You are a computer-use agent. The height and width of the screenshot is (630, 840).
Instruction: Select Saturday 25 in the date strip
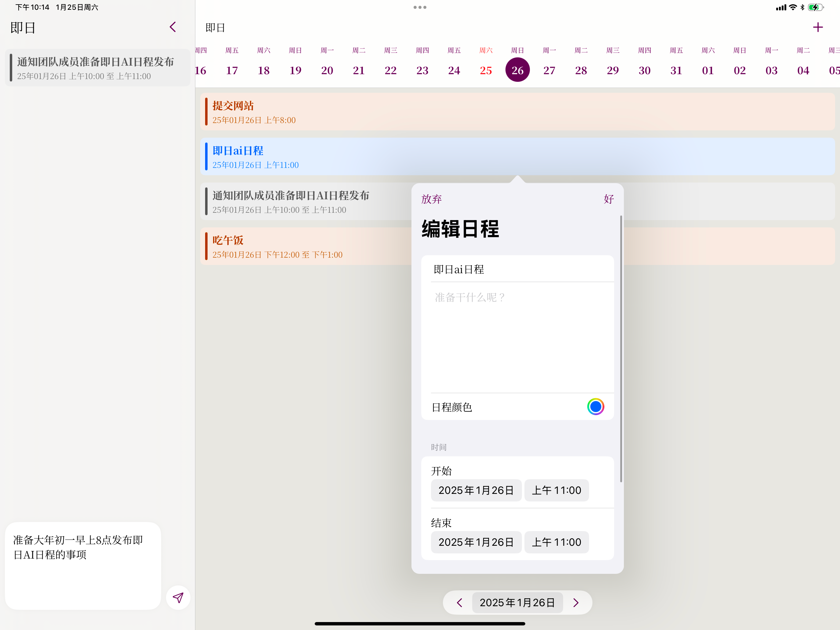(486, 70)
